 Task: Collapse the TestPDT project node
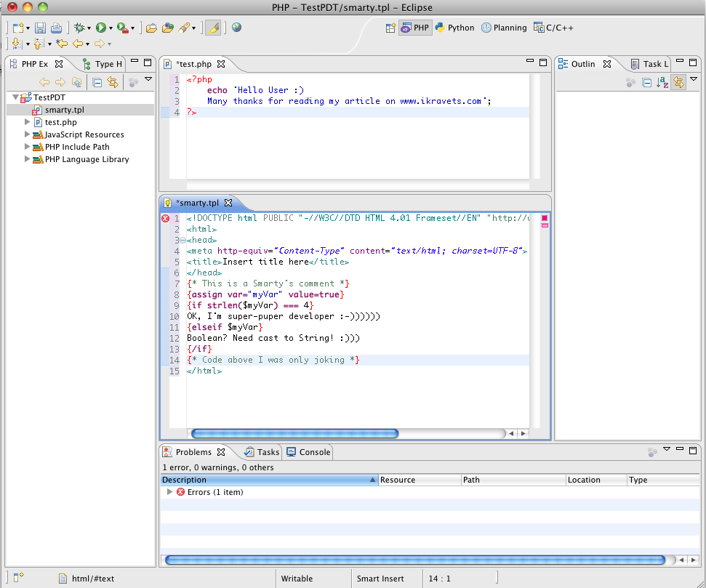click(15, 97)
